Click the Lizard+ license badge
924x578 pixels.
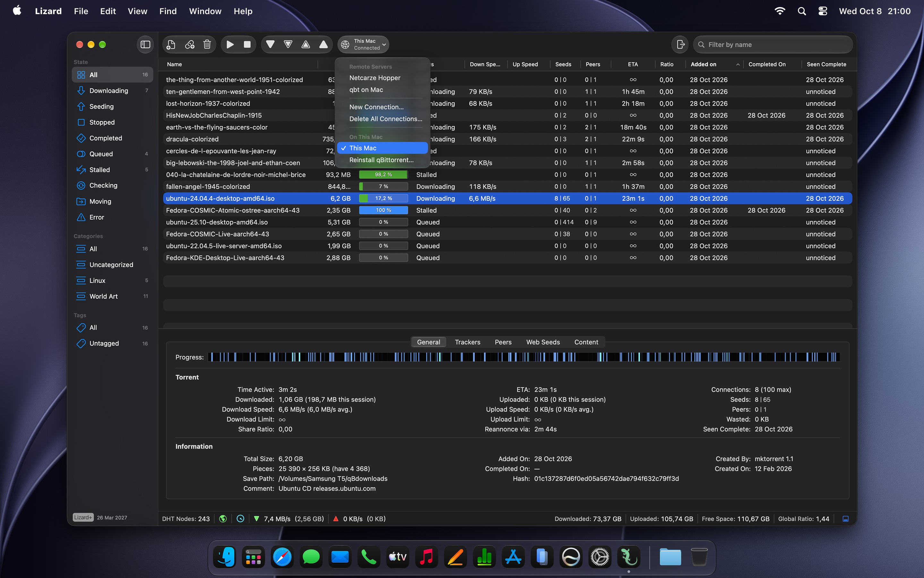click(x=83, y=518)
